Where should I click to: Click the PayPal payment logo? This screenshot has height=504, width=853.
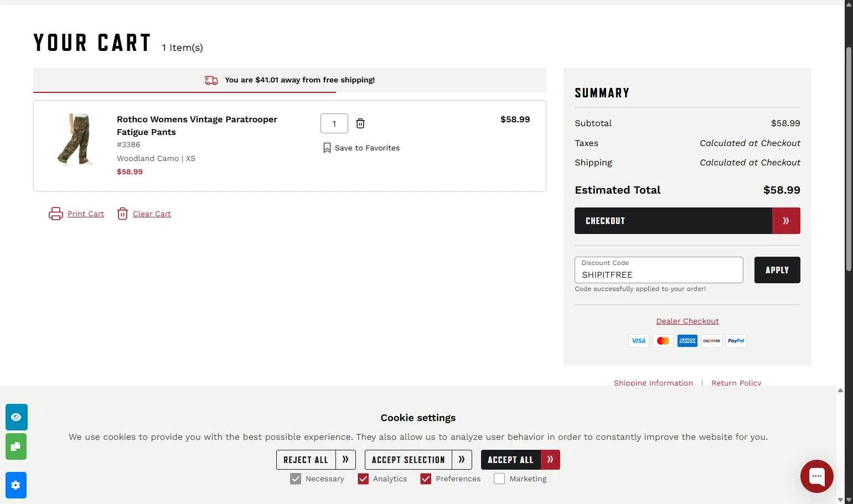736,341
